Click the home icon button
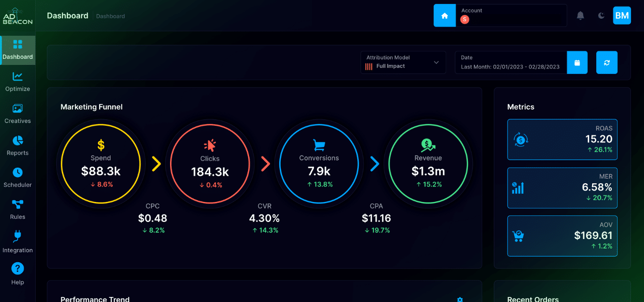This screenshot has height=302, width=644. [444, 16]
